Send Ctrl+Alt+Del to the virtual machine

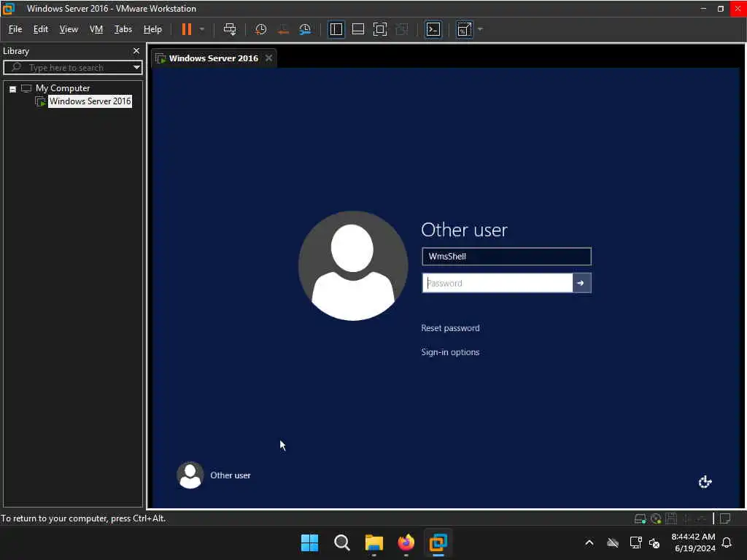230,29
